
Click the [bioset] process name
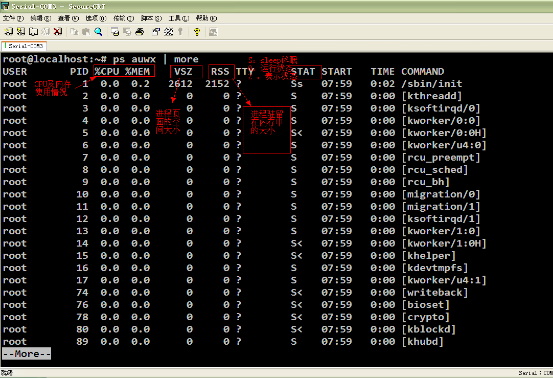(x=426, y=305)
